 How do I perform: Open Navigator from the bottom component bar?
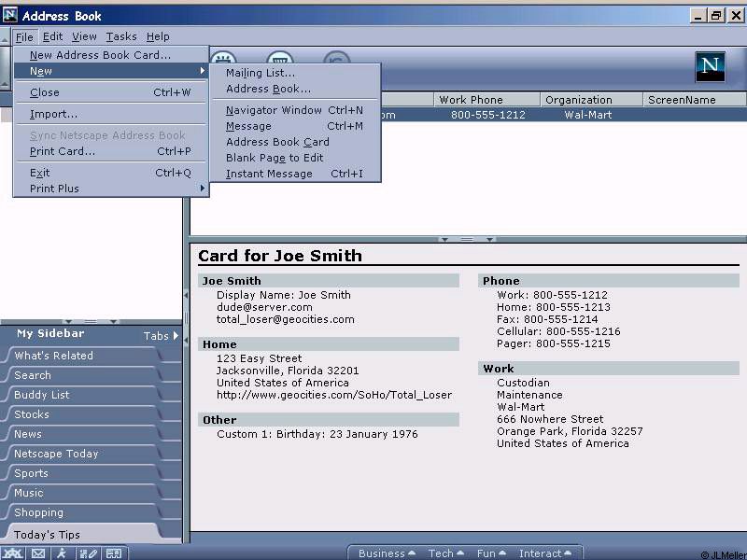(x=13, y=553)
